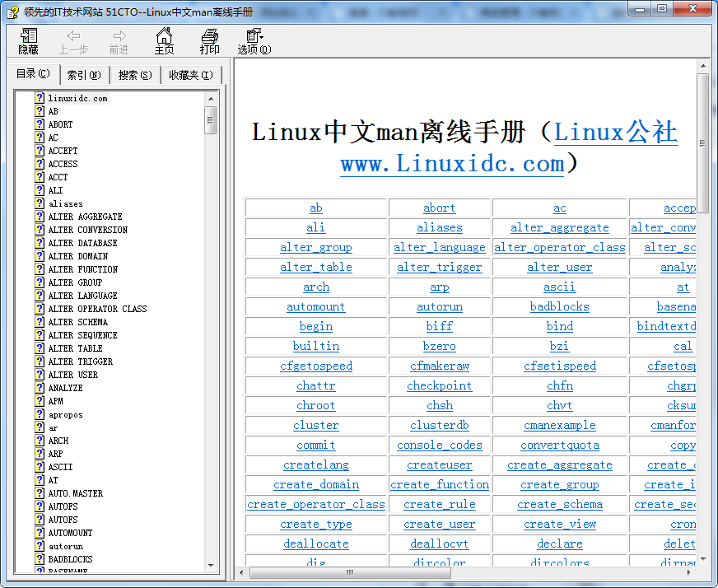The height and width of the screenshot is (588, 718).
Task: Click the icon next to linuxidc.com entry
Action: pyautogui.click(x=40, y=97)
